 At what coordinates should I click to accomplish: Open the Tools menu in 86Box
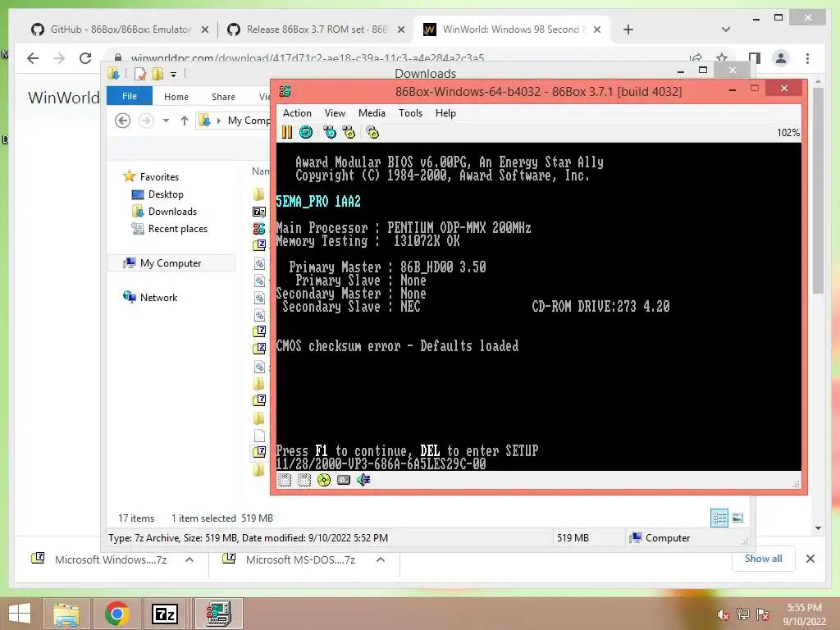point(410,113)
